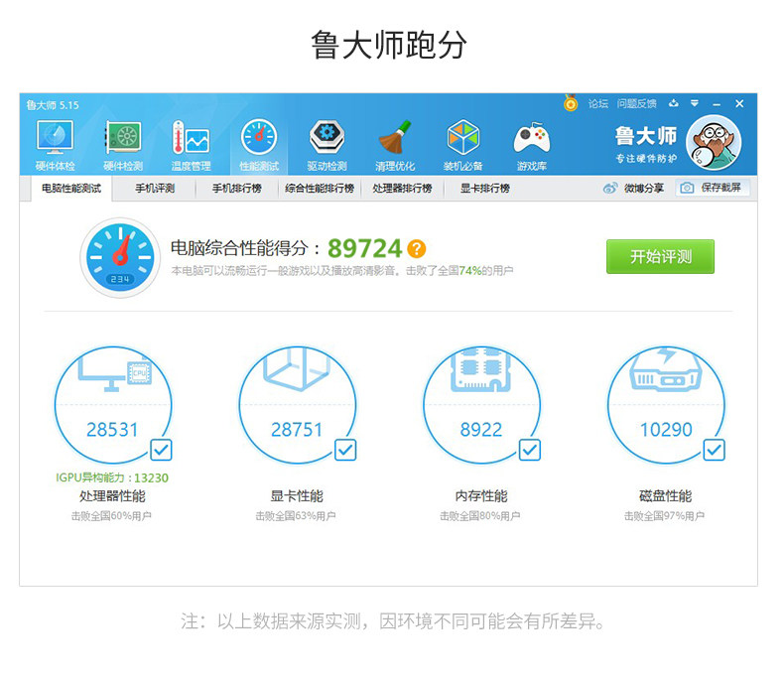Click 击败全国97%用户 text
Screen dimensions: 784x682
pyautogui.click(x=665, y=516)
